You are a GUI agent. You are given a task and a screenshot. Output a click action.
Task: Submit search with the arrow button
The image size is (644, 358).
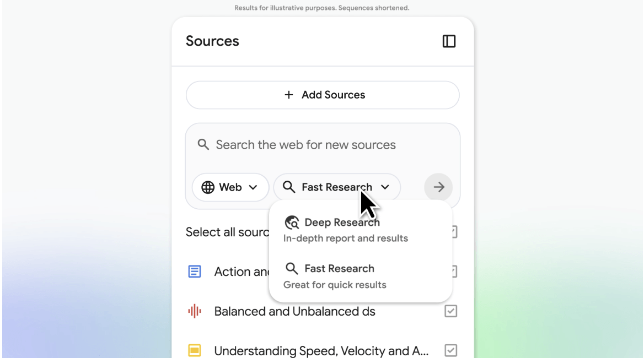point(438,187)
